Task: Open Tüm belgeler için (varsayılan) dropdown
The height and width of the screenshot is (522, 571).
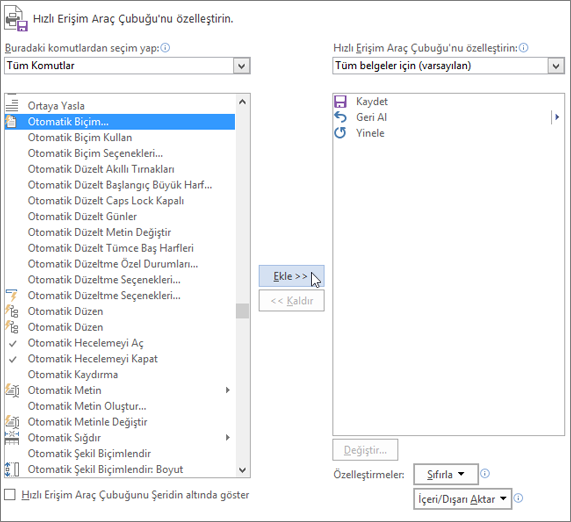Action: click(556, 66)
